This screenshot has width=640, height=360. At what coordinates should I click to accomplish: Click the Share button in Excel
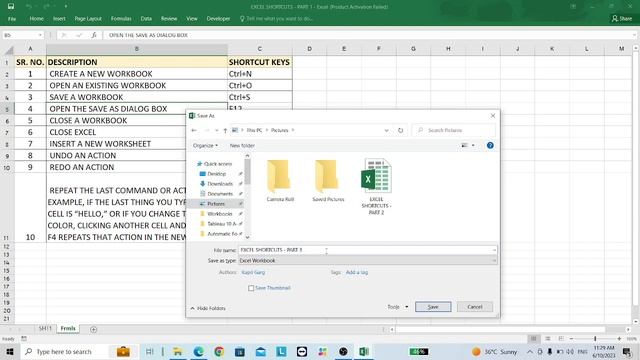point(622,19)
